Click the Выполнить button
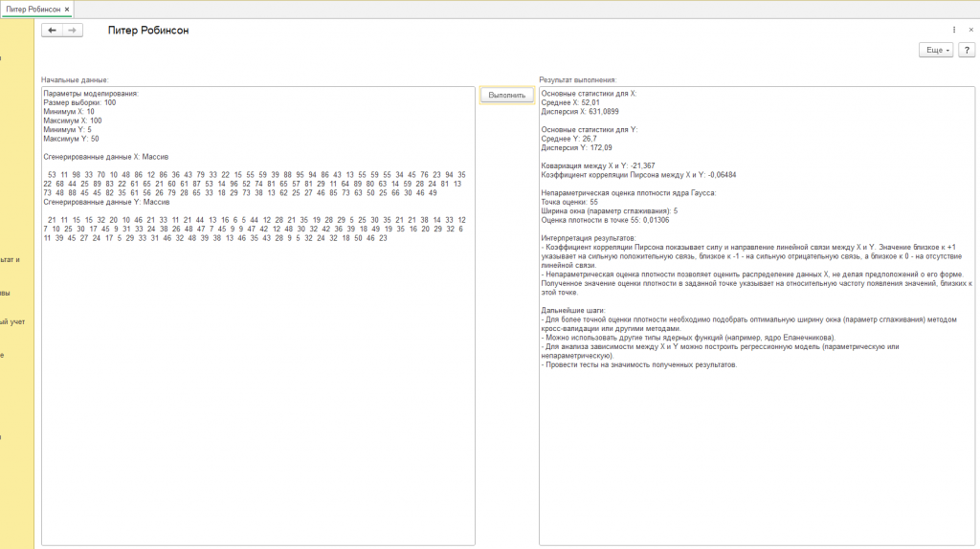The height and width of the screenshot is (549, 980). click(x=507, y=95)
